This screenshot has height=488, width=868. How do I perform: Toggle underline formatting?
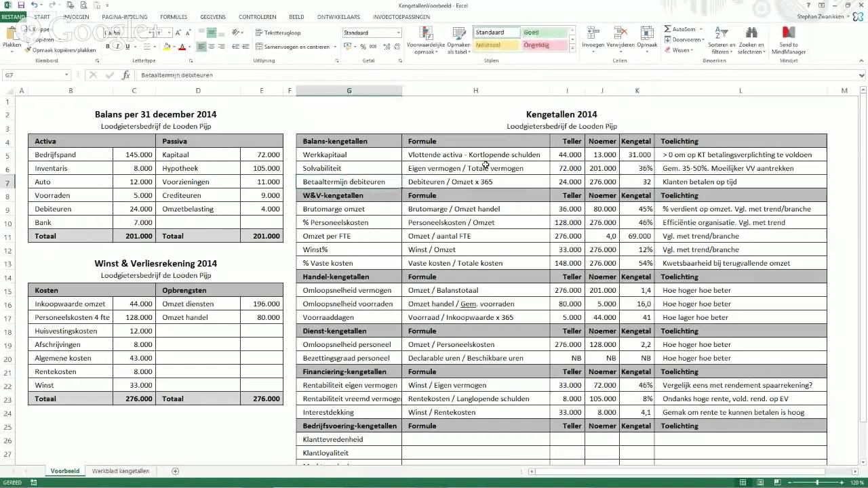click(x=127, y=47)
